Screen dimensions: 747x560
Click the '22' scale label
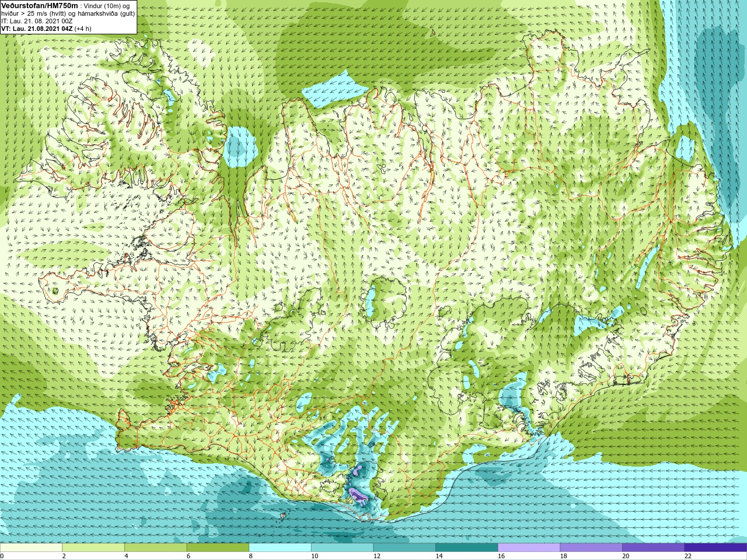688,556
